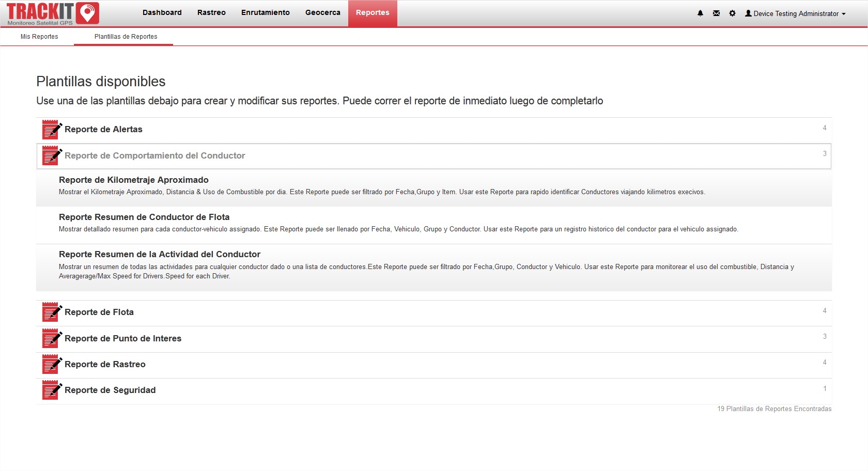Image resolution: width=868 pixels, height=471 pixels.
Task: Switch to the Mis Reportes tab
Action: point(39,37)
